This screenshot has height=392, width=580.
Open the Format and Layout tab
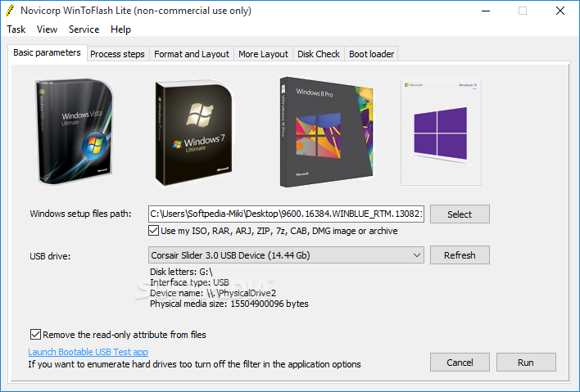192,54
